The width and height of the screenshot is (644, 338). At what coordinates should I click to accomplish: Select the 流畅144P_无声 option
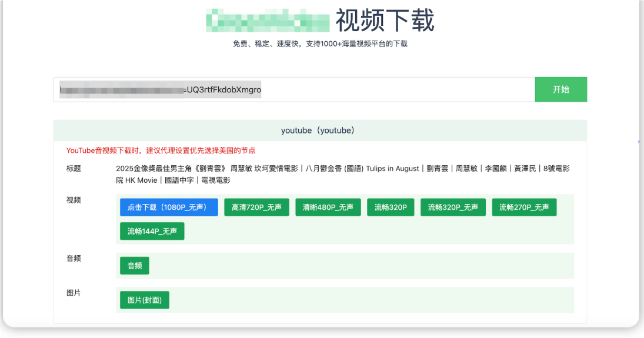coord(152,231)
